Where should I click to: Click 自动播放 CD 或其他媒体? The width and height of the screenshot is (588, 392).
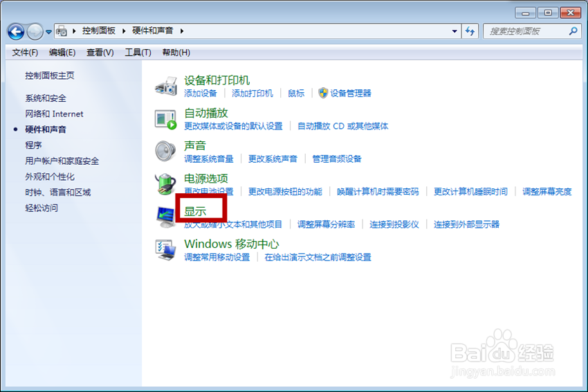(342, 126)
